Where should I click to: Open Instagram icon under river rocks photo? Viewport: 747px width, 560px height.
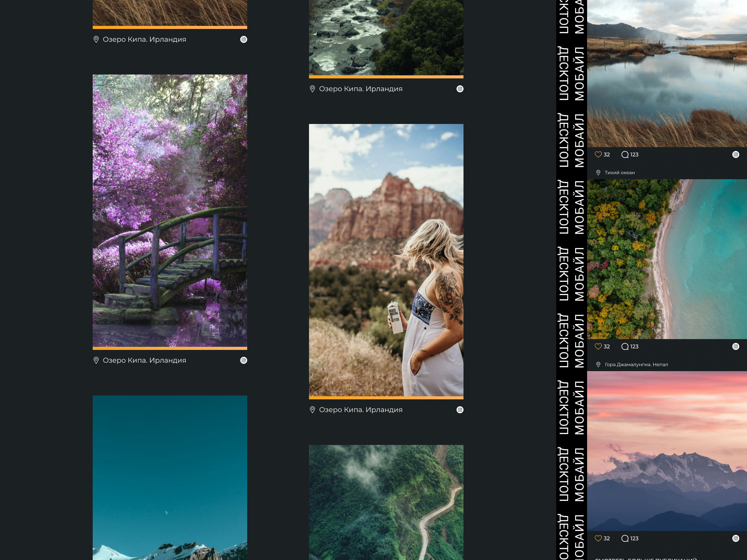[x=460, y=89]
